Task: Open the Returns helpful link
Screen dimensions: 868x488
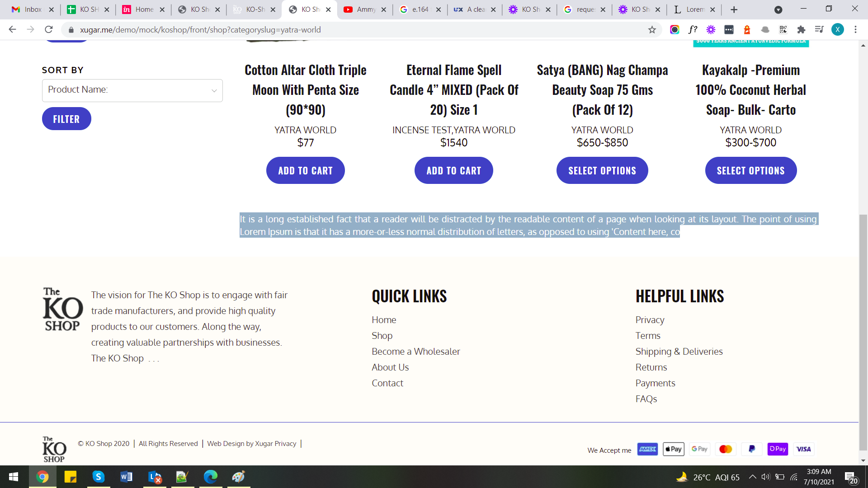Action: [651, 367]
